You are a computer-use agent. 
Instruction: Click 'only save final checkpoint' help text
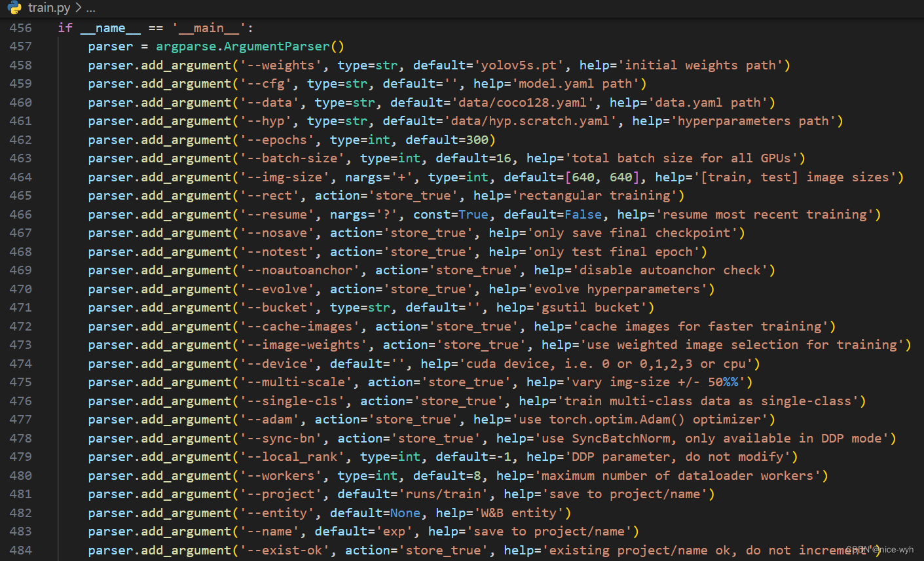click(633, 233)
